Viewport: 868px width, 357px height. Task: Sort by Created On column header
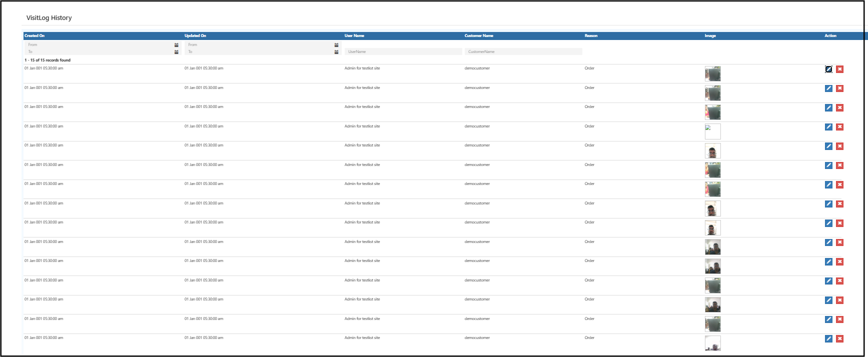tap(35, 36)
